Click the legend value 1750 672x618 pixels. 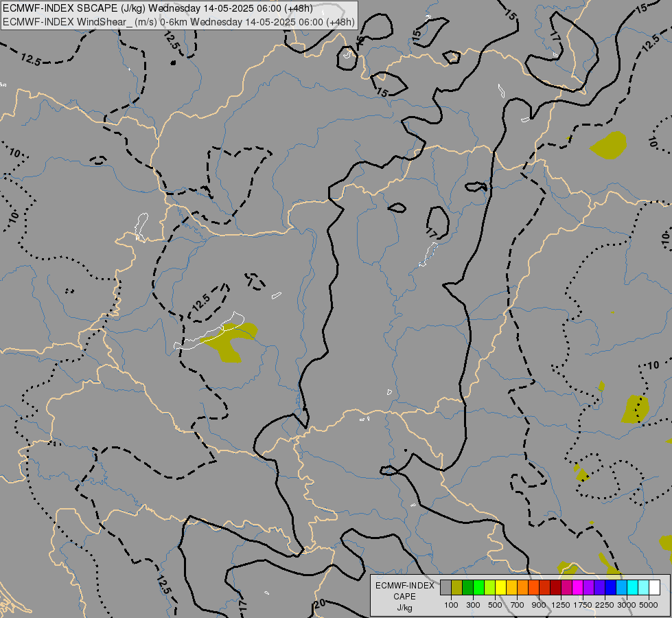583,605
